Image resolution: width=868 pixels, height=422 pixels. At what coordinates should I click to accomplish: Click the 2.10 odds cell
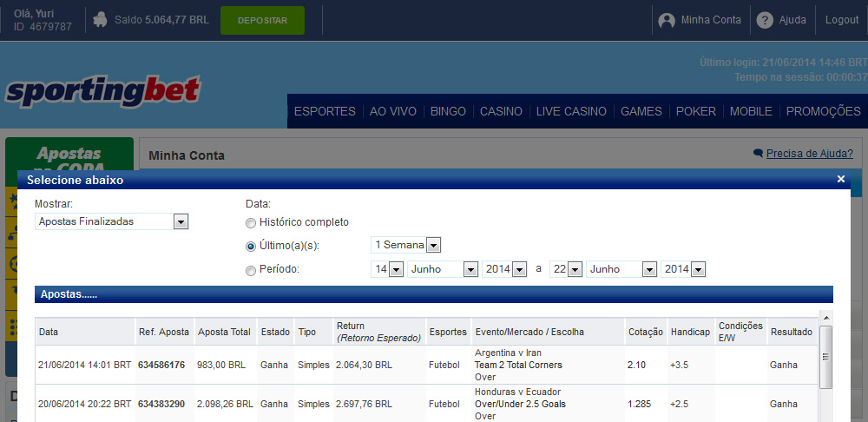point(636,365)
